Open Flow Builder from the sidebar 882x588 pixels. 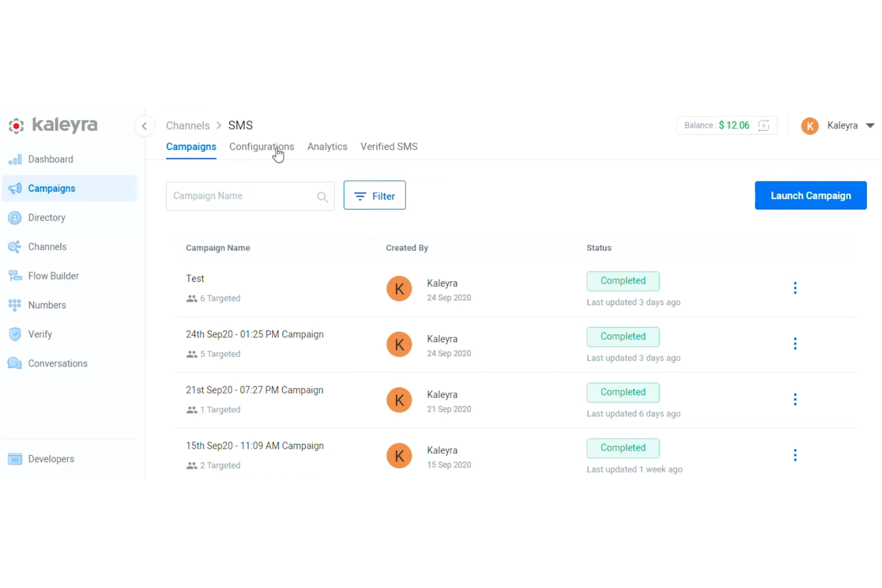coord(53,276)
